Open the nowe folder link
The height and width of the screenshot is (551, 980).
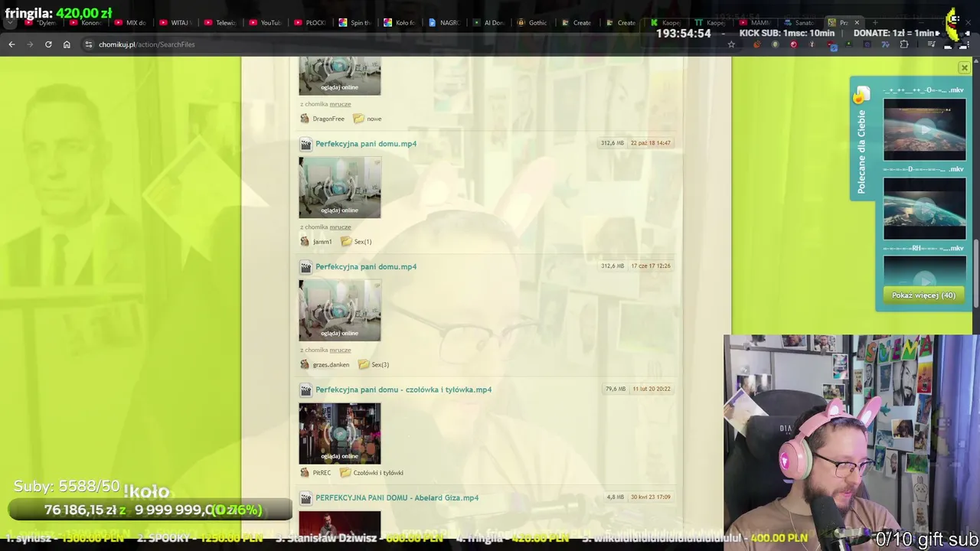(374, 119)
